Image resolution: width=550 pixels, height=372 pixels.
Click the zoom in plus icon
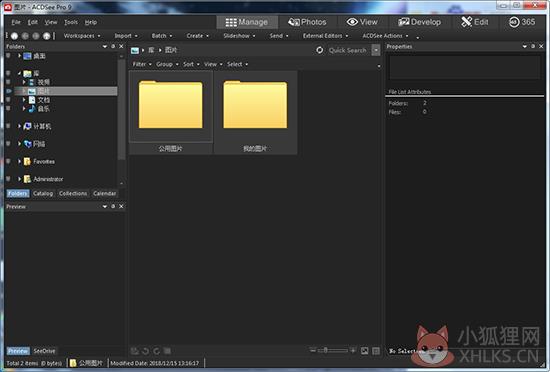[353, 350]
